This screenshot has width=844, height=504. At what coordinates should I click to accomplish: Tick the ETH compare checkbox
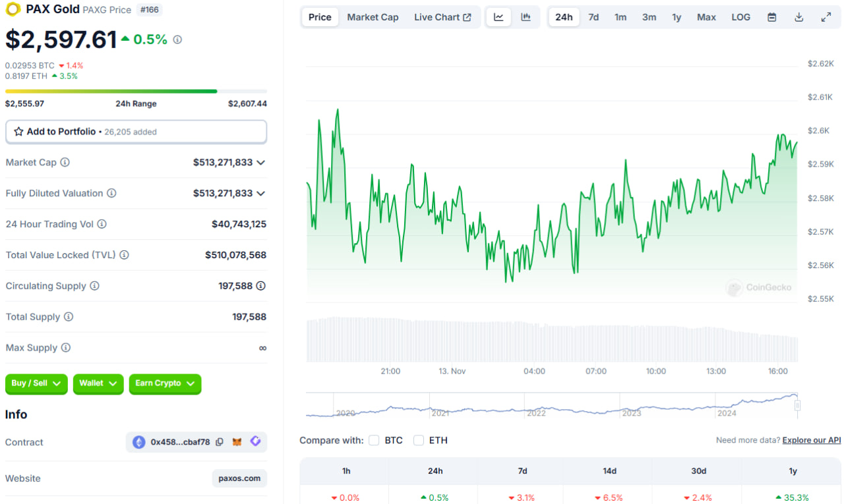419,440
